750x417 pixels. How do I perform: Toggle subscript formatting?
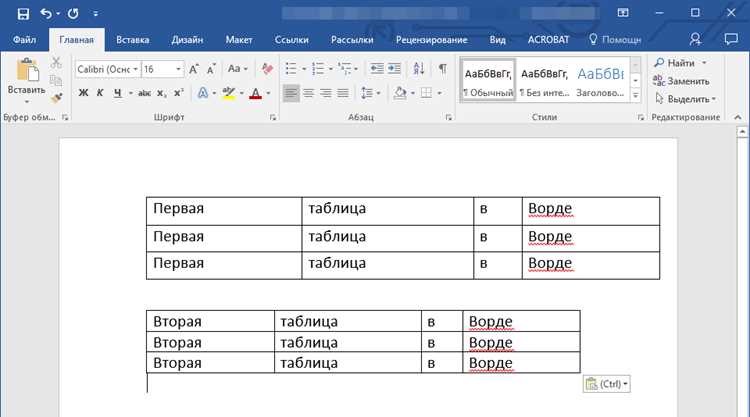(162, 93)
